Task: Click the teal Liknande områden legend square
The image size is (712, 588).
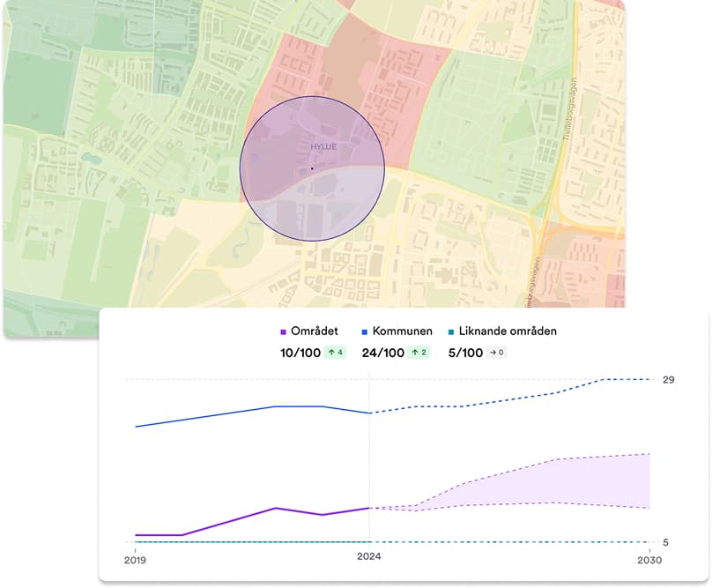Action: [x=451, y=331]
